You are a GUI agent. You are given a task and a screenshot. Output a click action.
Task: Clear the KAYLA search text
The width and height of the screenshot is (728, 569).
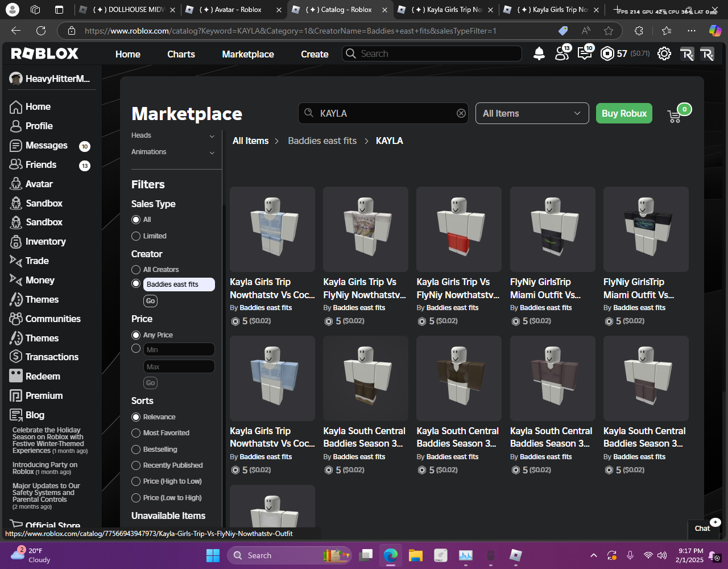pos(461,113)
